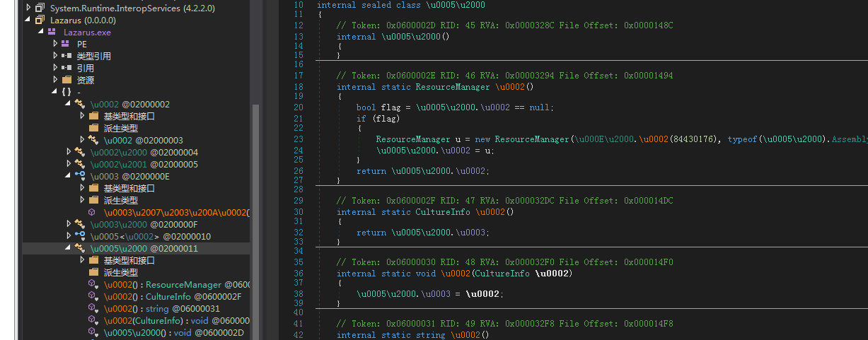Collapse the '-' namespace node
The height and width of the screenshot is (340, 868).
[x=55, y=92]
